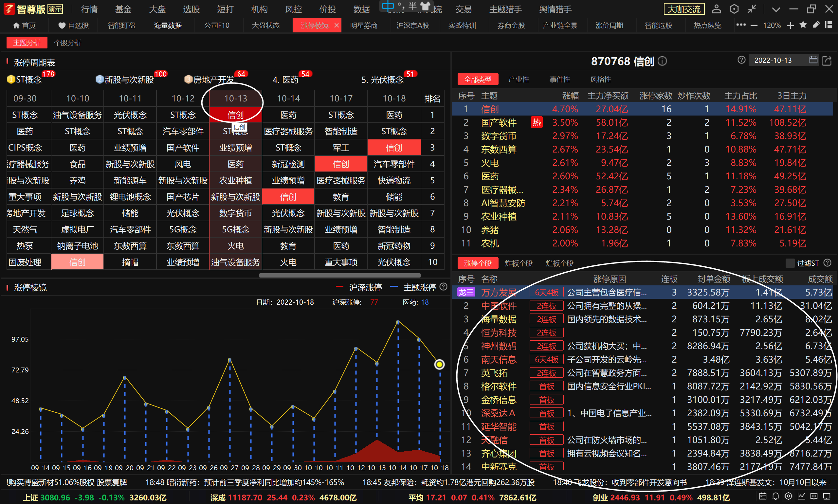Switch to the 海量数据 tab
Viewport: 838px width, 504px height.
168,26
